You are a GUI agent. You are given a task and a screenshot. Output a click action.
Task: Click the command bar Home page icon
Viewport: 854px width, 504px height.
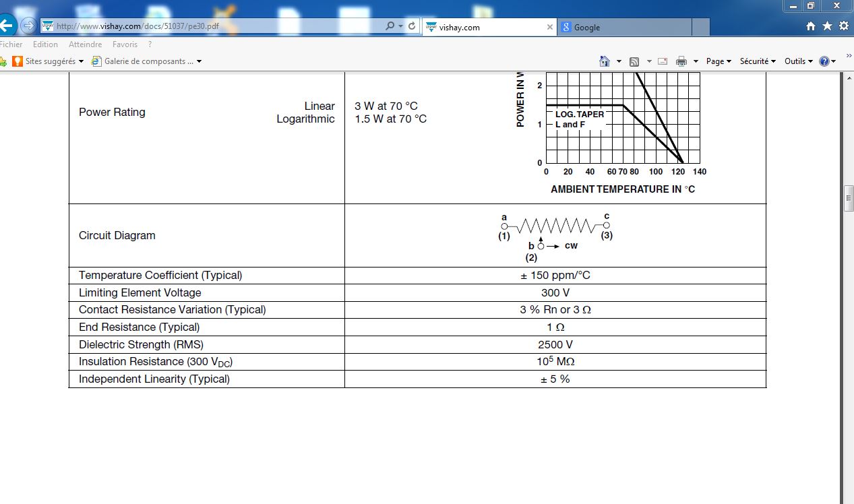[x=605, y=61]
